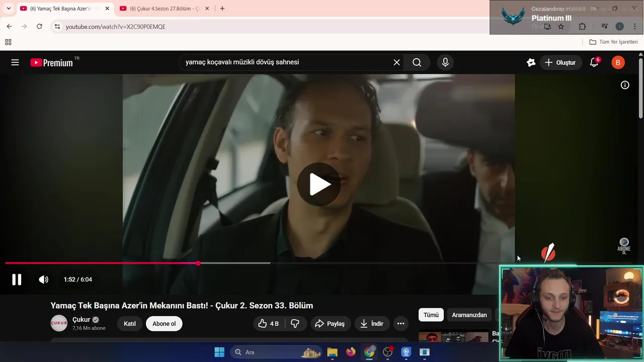Image resolution: width=644 pixels, height=362 pixels.
Task: Go forward with the browser forward arrow
Action: [x=24, y=26]
